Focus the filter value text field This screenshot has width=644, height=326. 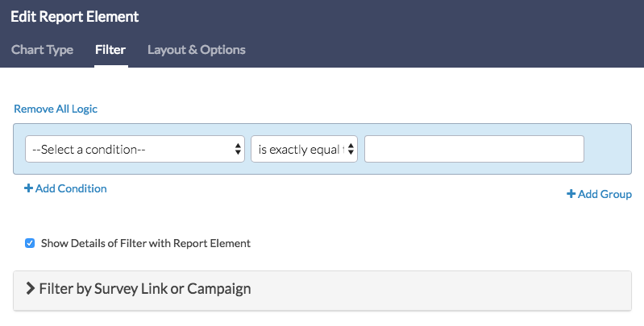click(x=474, y=149)
